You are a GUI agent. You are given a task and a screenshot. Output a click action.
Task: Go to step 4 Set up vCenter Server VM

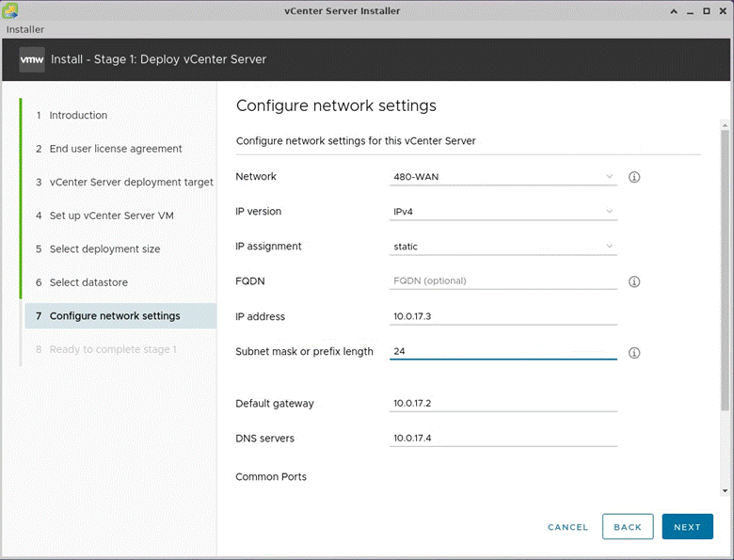(x=104, y=216)
